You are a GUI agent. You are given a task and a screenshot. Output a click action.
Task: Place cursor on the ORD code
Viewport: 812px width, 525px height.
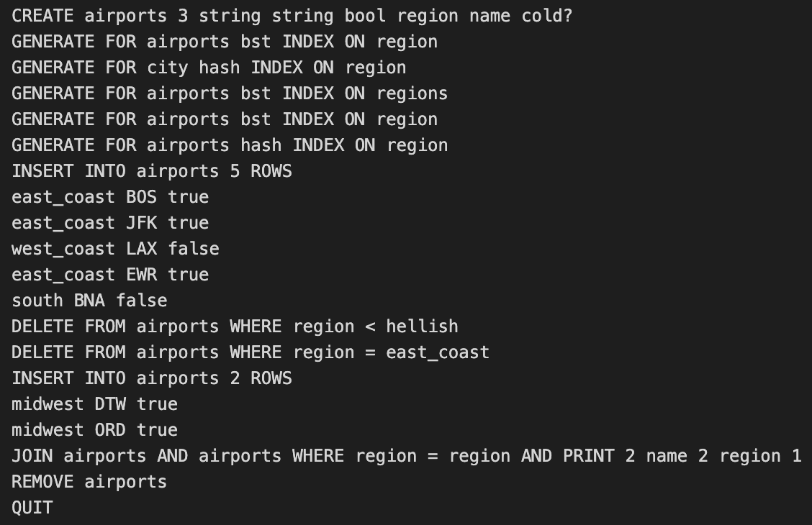[x=110, y=430]
